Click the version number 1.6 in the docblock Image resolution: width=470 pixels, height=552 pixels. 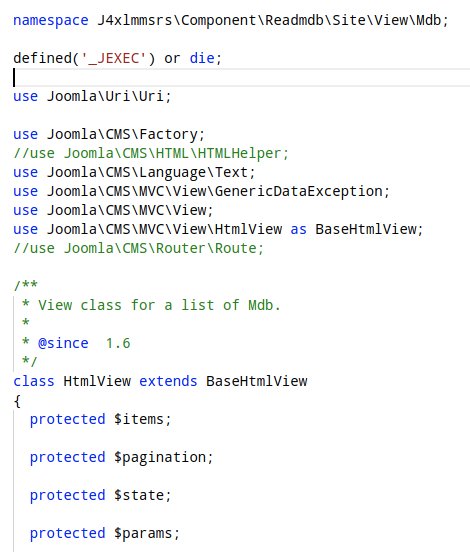118,343
